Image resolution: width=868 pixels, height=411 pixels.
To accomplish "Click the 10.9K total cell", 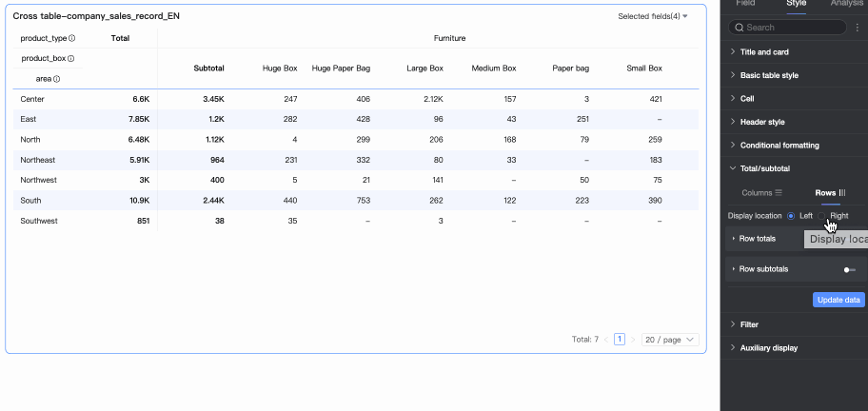I will pos(140,200).
